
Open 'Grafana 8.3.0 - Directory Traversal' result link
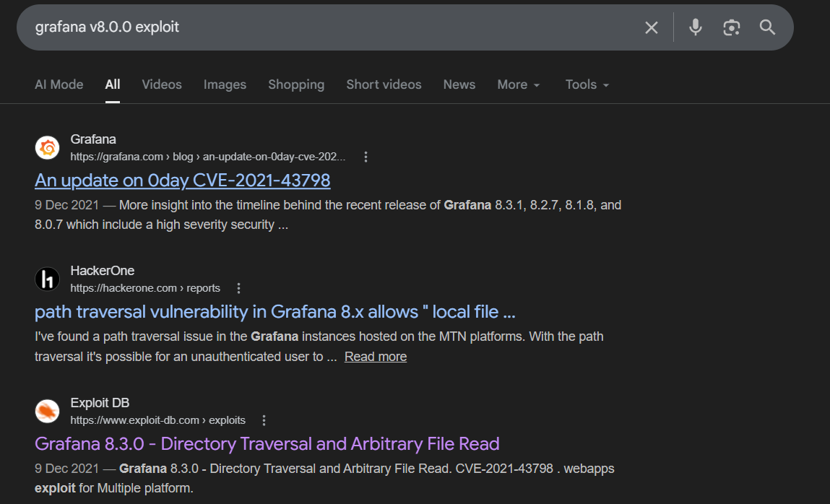267,444
